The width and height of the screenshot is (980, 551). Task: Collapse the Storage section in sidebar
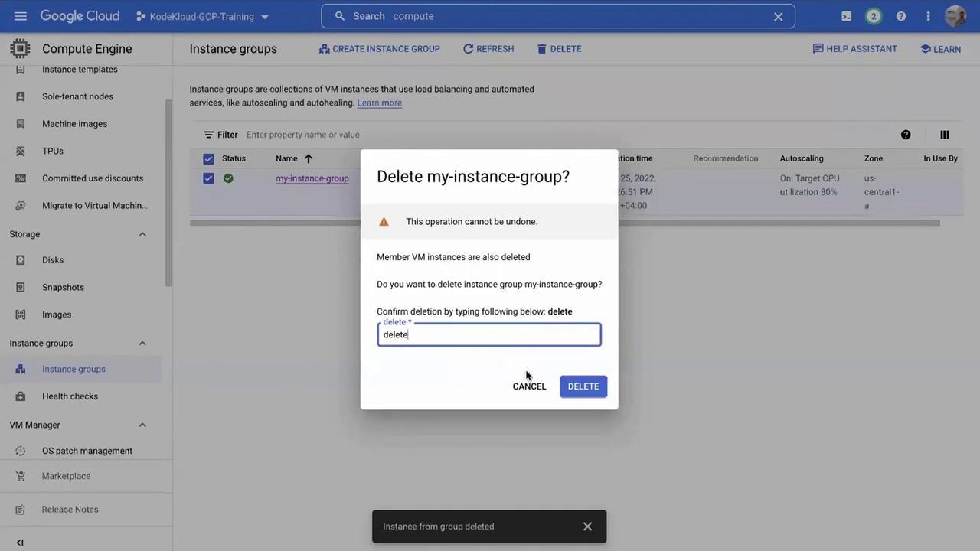142,234
